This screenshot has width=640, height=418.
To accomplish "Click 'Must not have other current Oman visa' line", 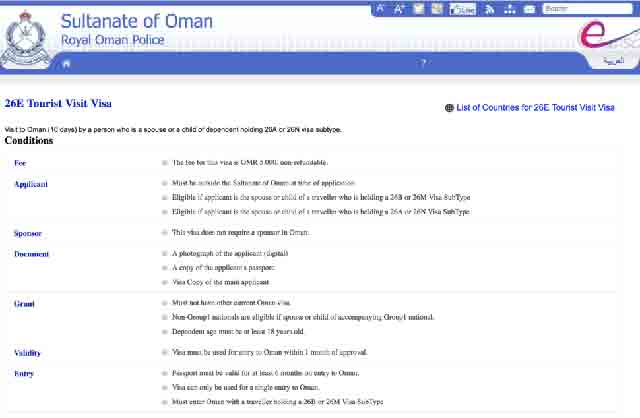I will [231, 302].
